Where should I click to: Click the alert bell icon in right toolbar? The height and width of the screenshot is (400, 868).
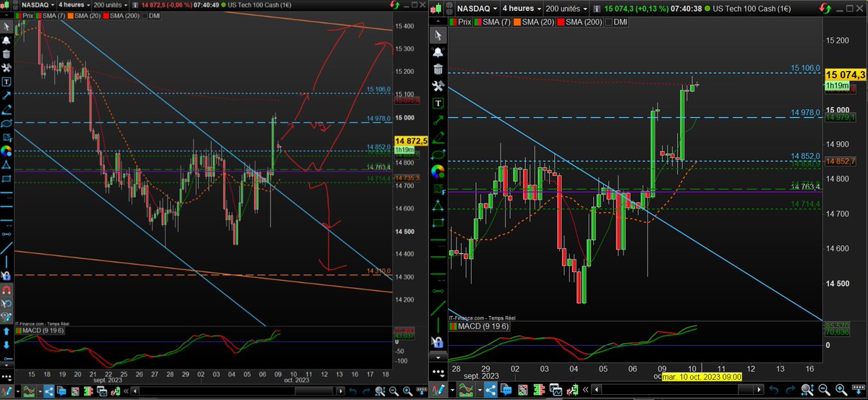(437, 52)
